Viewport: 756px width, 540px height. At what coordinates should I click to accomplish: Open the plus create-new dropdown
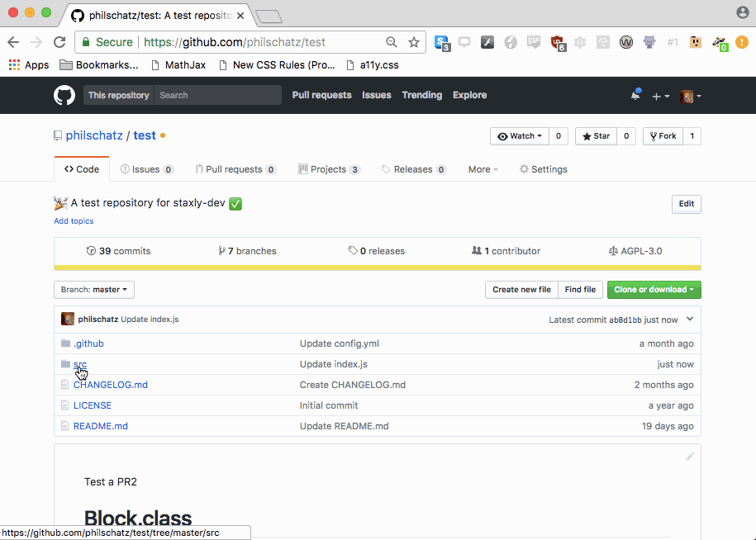pos(660,96)
